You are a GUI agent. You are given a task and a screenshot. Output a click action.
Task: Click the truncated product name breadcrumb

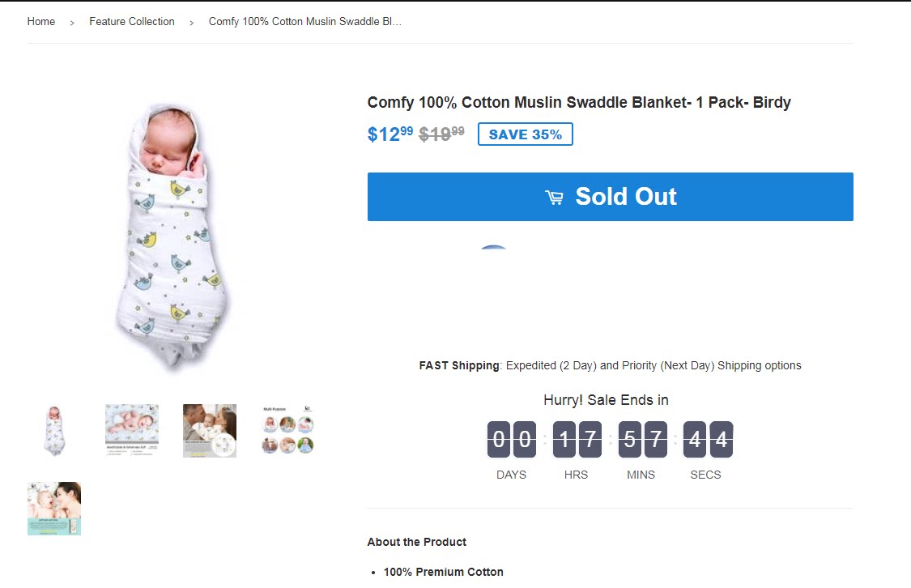pos(304,22)
